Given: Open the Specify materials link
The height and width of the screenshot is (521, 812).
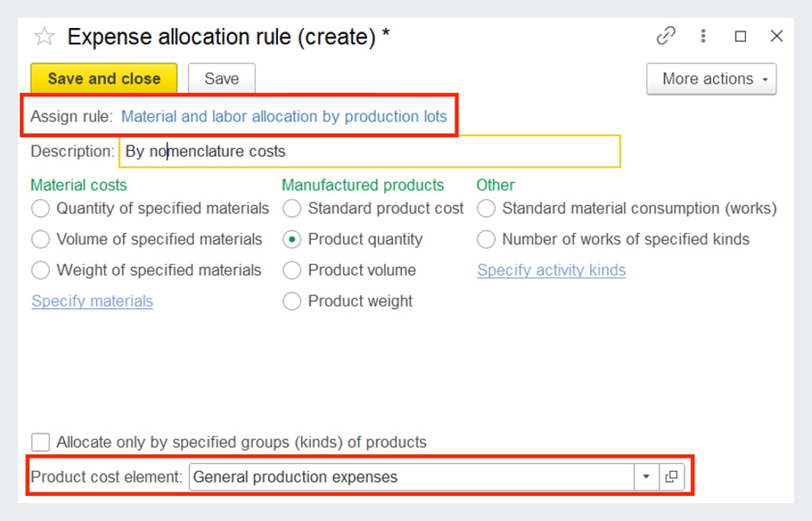Looking at the screenshot, I should (x=92, y=301).
